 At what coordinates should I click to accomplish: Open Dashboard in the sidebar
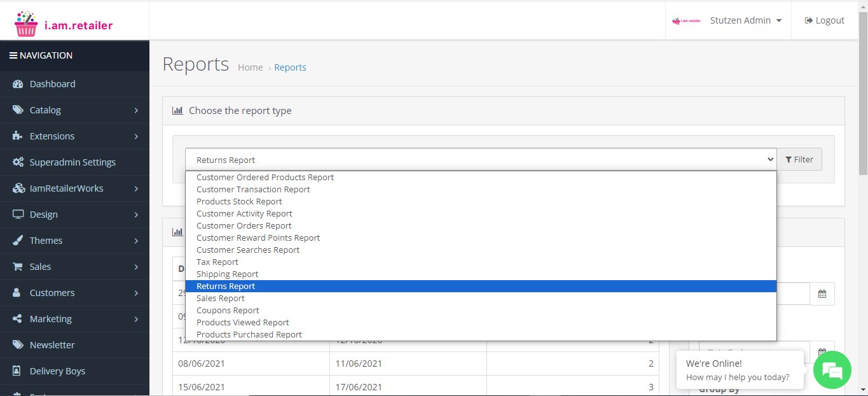pyautogui.click(x=74, y=84)
